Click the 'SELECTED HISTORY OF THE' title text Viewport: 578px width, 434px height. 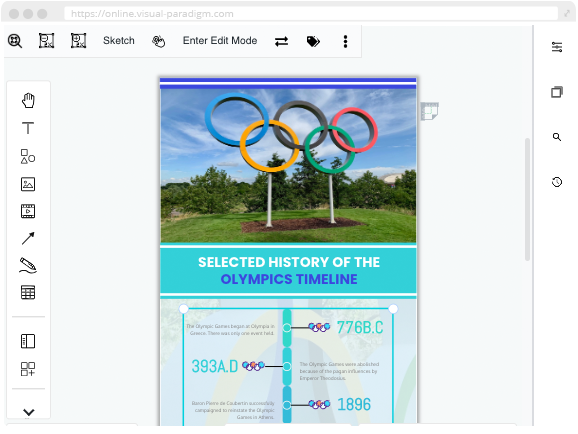289,262
